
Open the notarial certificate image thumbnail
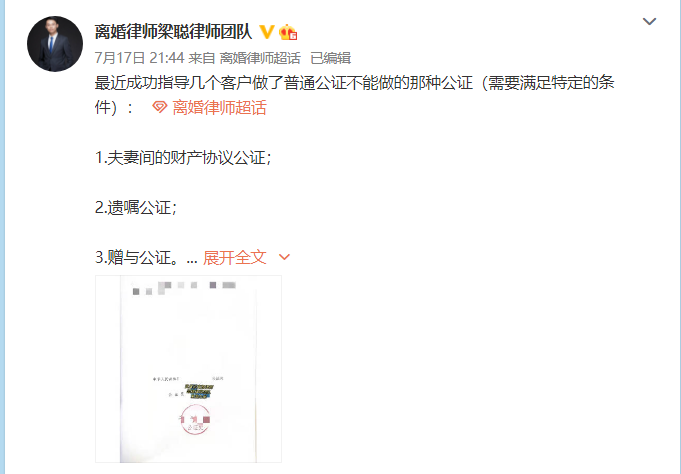coord(188,369)
